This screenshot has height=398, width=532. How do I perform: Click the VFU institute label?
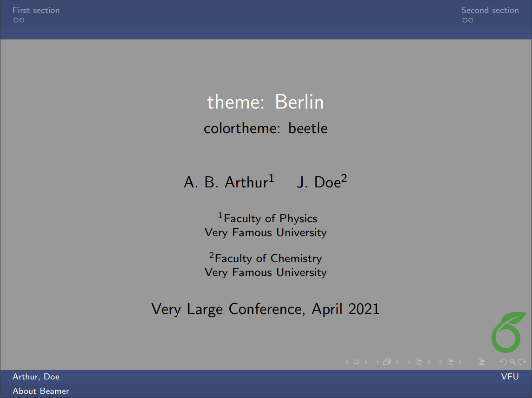click(x=511, y=377)
